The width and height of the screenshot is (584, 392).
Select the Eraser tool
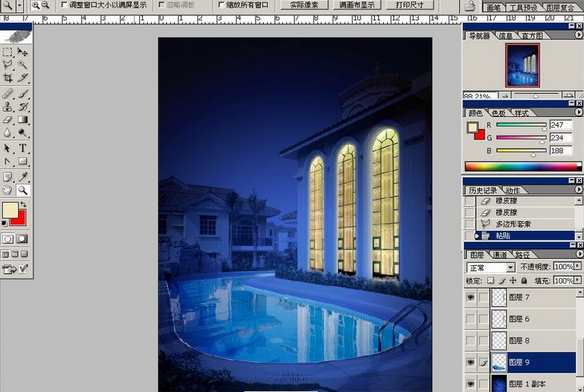pyautogui.click(x=8, y=120)
